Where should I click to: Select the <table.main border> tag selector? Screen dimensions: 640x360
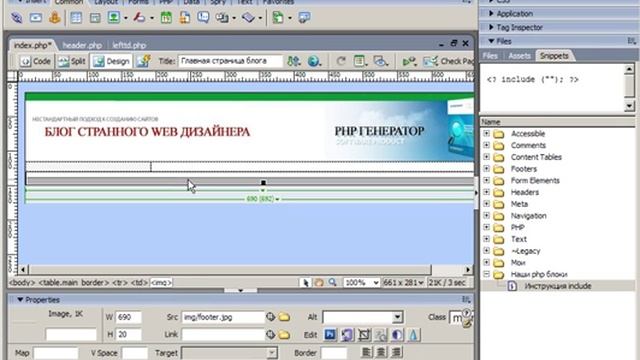click(x=74, y=282)
